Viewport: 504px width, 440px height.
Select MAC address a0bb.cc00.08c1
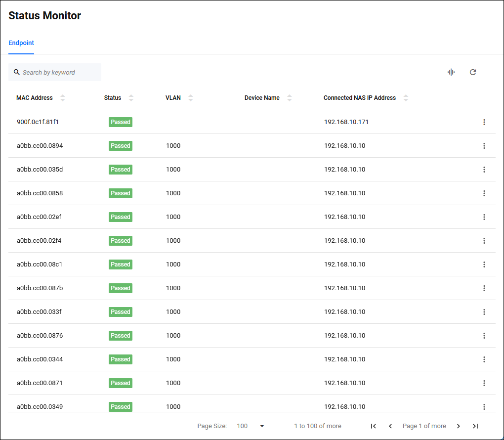pos(40,264)
